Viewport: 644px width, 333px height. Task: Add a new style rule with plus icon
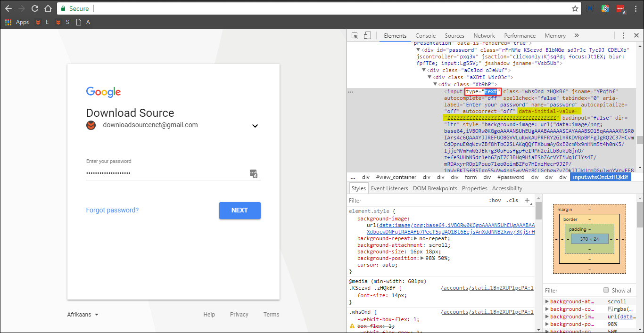[527, 200]
